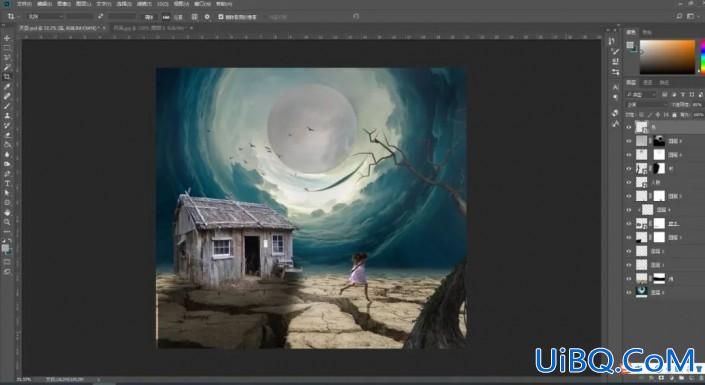This screenshot has height=385, width=705.
Task: Select the Paint Bucket/Gradient tool
Action: (7, 145)
